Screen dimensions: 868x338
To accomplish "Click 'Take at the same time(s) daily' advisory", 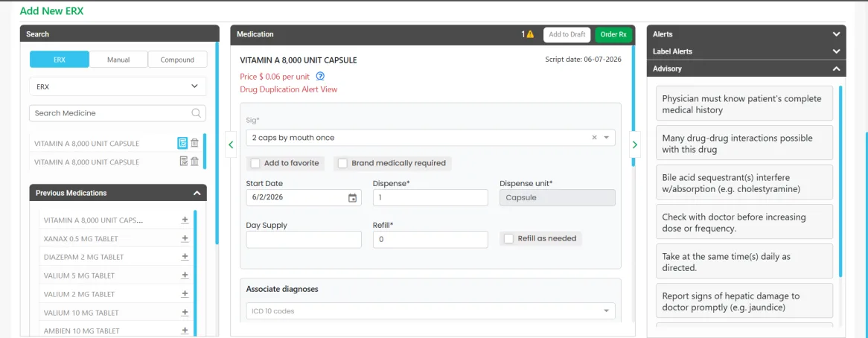I will coord(744,261).
